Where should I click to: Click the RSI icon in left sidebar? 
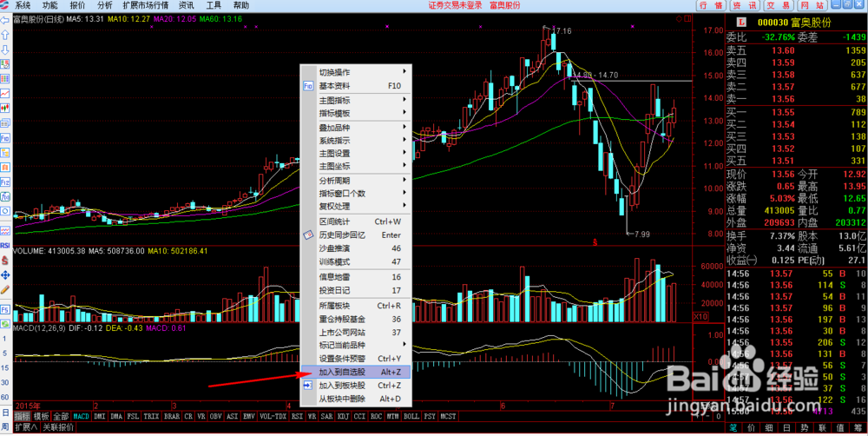click(x=5, y=245)
